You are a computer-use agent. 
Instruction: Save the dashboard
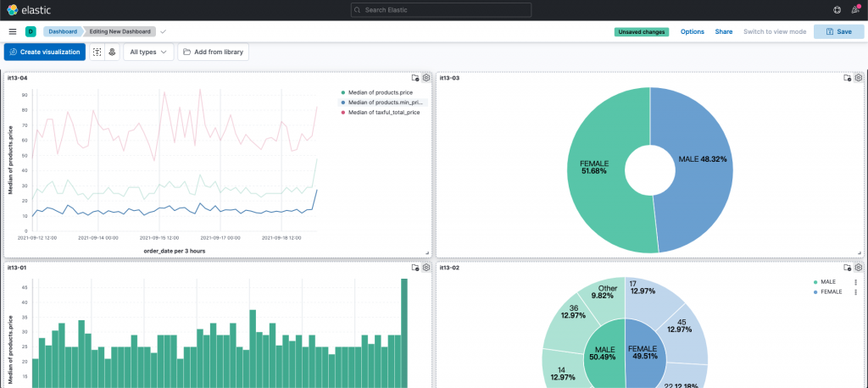(x=838, y=31)
